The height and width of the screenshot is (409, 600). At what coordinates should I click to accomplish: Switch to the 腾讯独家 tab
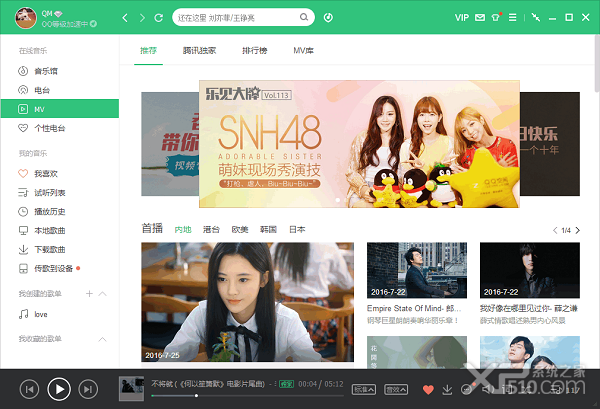pos(199,51)
